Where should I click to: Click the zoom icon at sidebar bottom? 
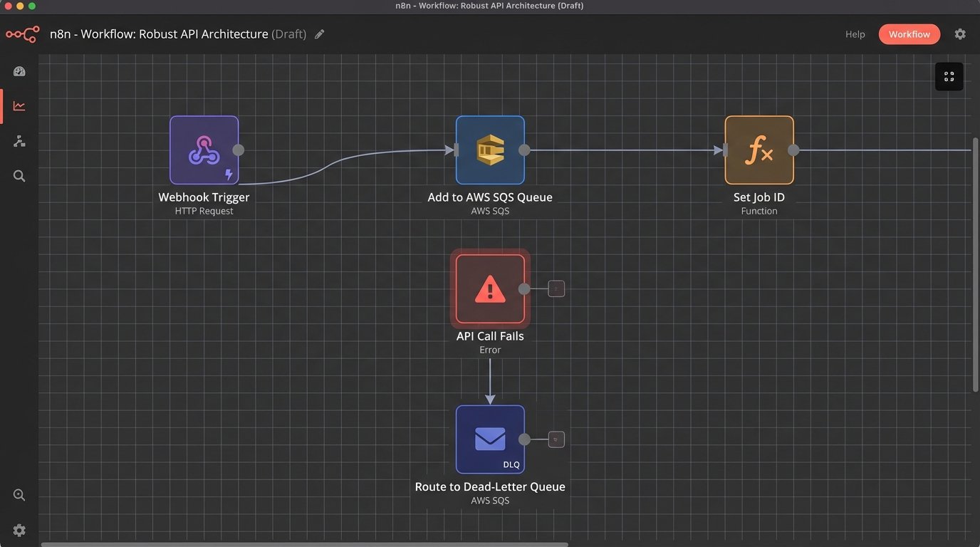pos(19,495)
